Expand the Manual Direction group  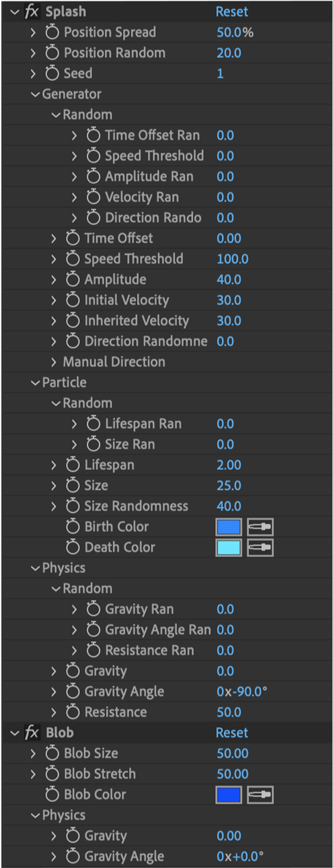pyautogui.click(x=54, y=362)
